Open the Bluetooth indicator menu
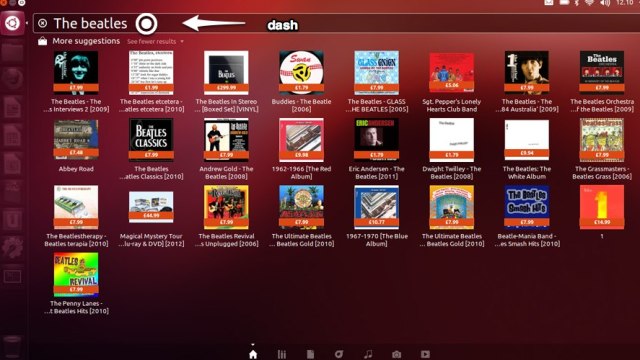The width and height of the screenshot is (640, 360). tap(577, 2)
